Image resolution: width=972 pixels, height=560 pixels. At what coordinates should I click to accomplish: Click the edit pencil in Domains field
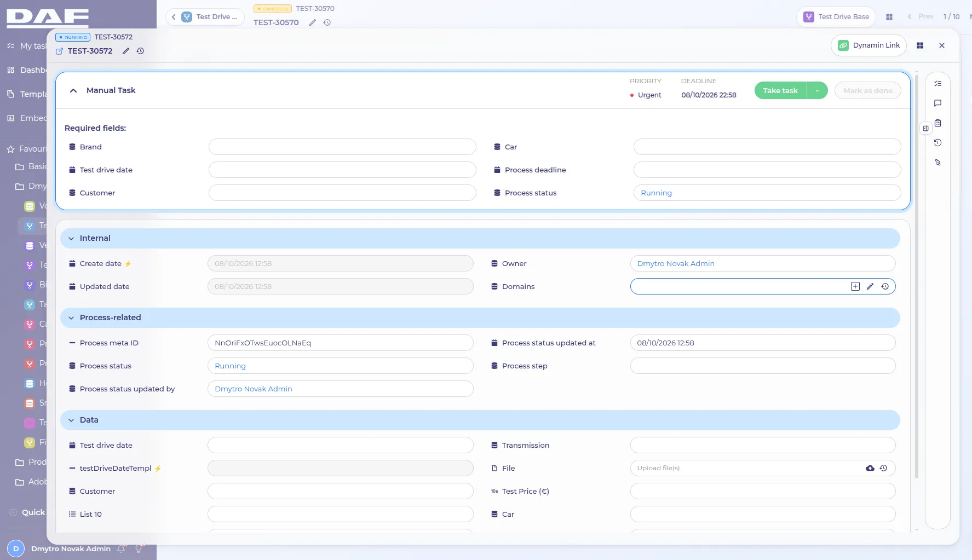pyautogui.click(x=870, y=286)
